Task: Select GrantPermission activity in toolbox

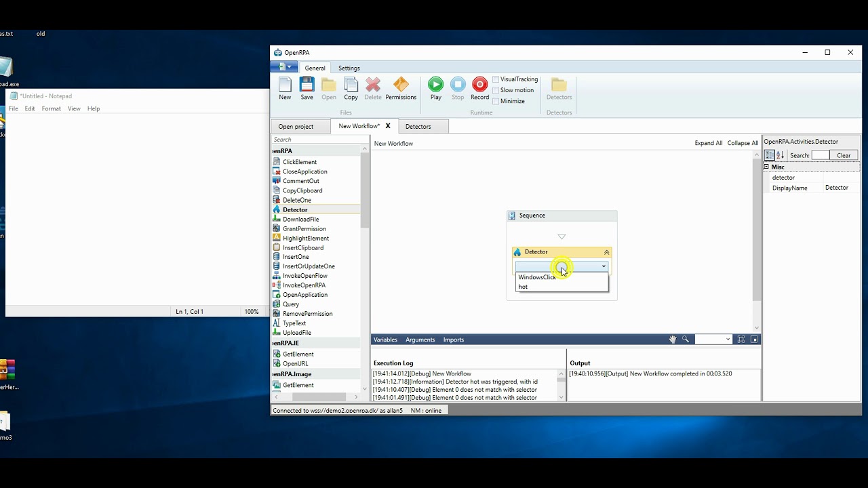Action: pyautogui.click(x=304, y=228)
